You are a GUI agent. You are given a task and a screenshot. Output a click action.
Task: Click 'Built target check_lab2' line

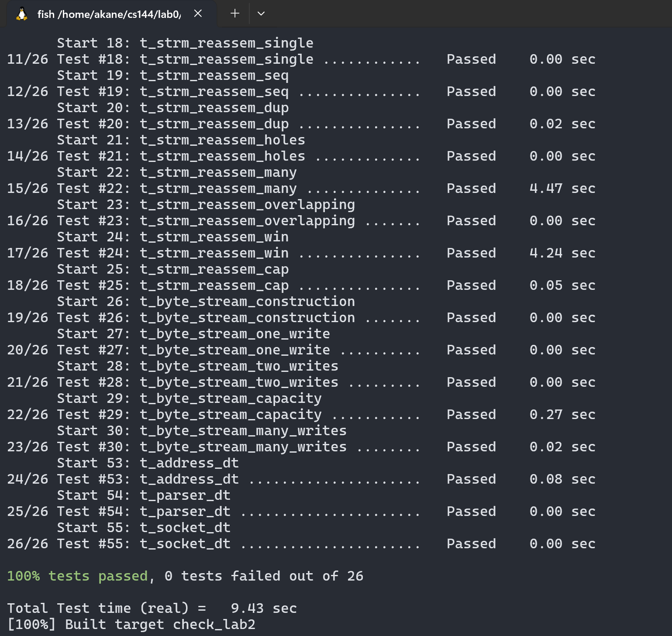[x=131, y=625]
